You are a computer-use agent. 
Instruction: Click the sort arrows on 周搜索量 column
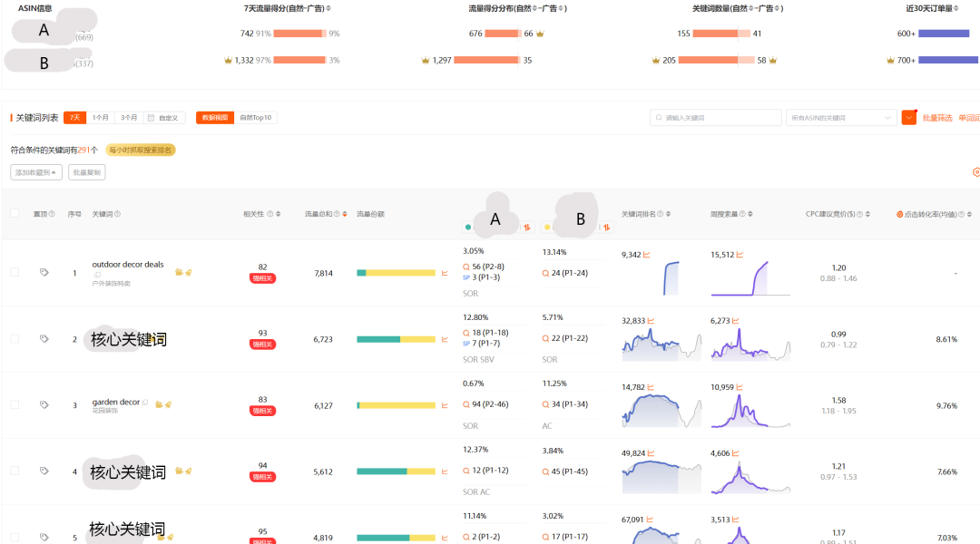[x=750, y=212]
